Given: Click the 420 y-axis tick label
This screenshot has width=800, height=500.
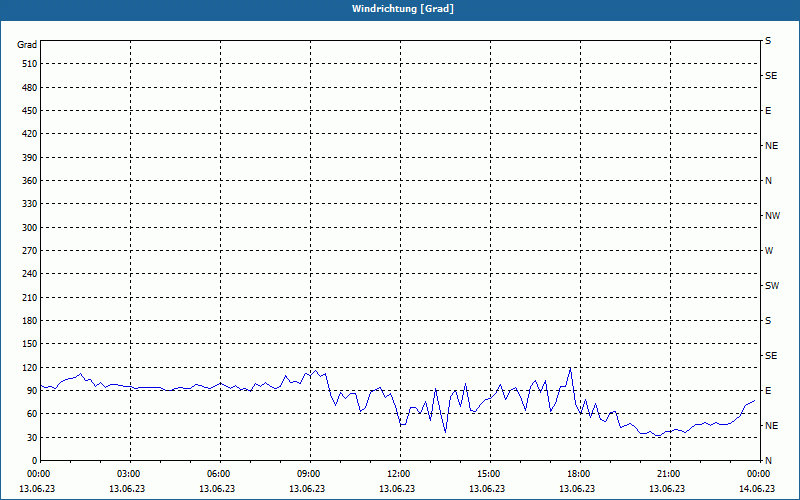Looking at the screenshot, I should (30, 134).
